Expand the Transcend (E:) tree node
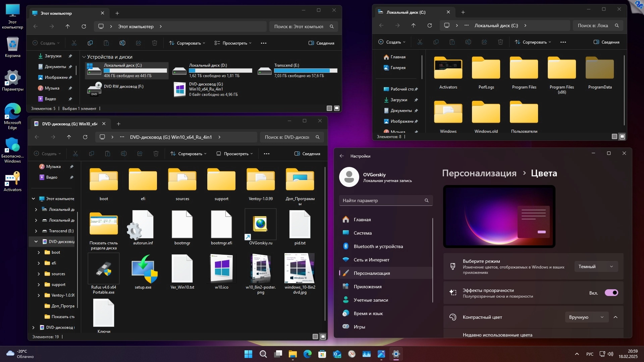The height and width of the screenshot is (362, 644). [x=36, y=231]
